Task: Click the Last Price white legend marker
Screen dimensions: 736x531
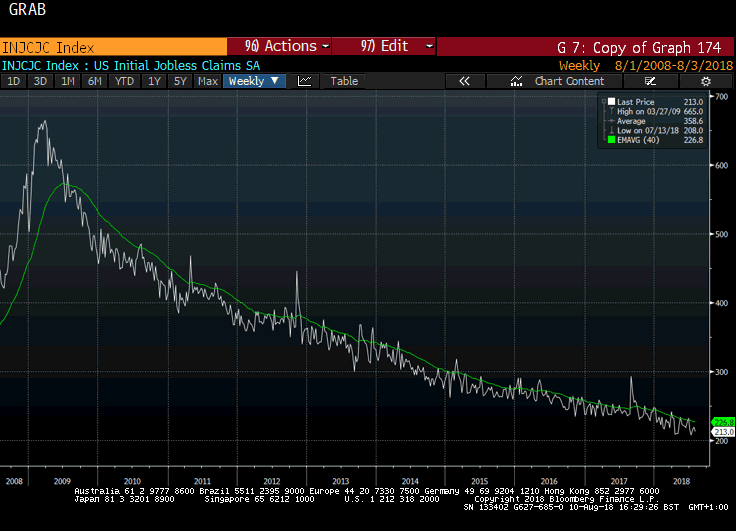Action: 611,102
